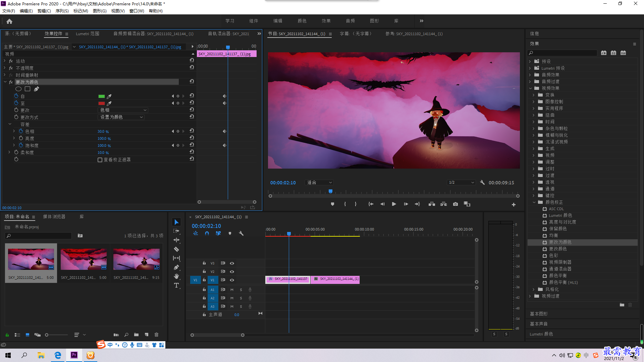Toggle V1 track output eye
The height and width of the screenshot is (362, 644).
coord(232,280)
